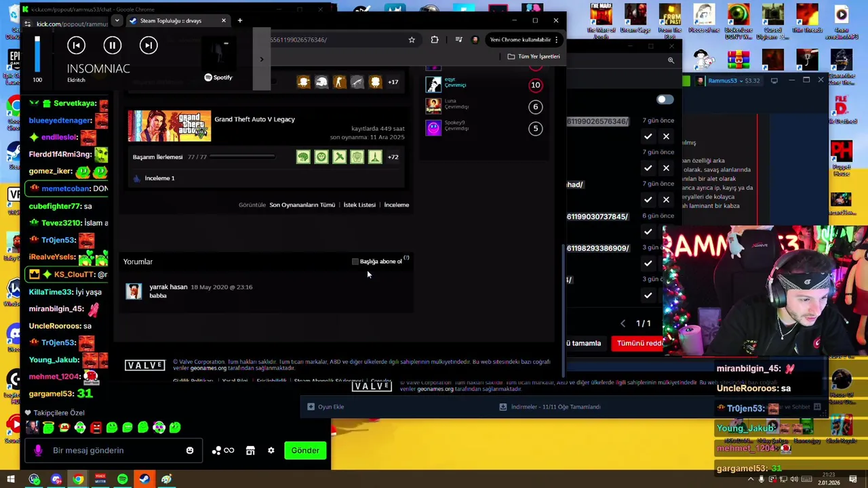This screenshot has width=868, height=488.
Task: Open Rammus53 account dropdown in Steam
Action: point(728,81)
